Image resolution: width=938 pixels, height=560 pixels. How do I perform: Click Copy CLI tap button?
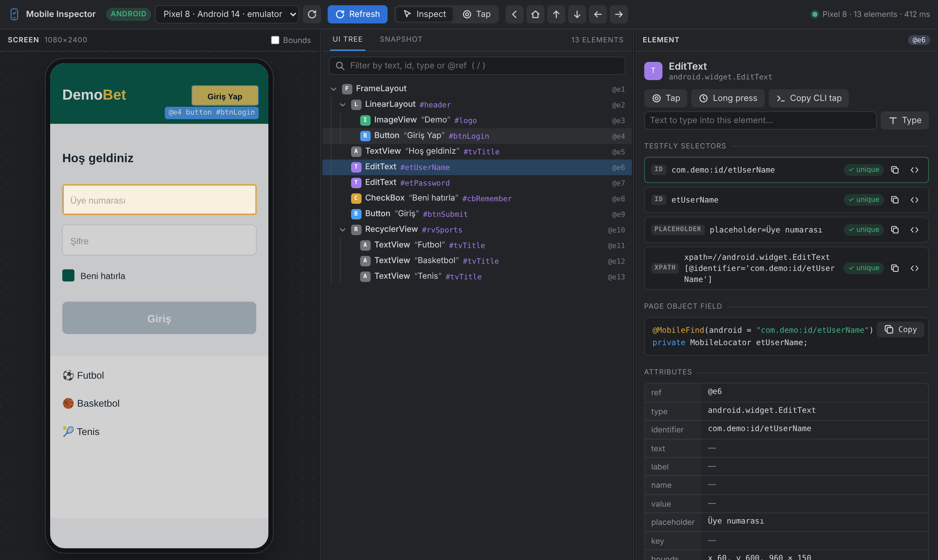pyautogui.click(x=808, y=98)
